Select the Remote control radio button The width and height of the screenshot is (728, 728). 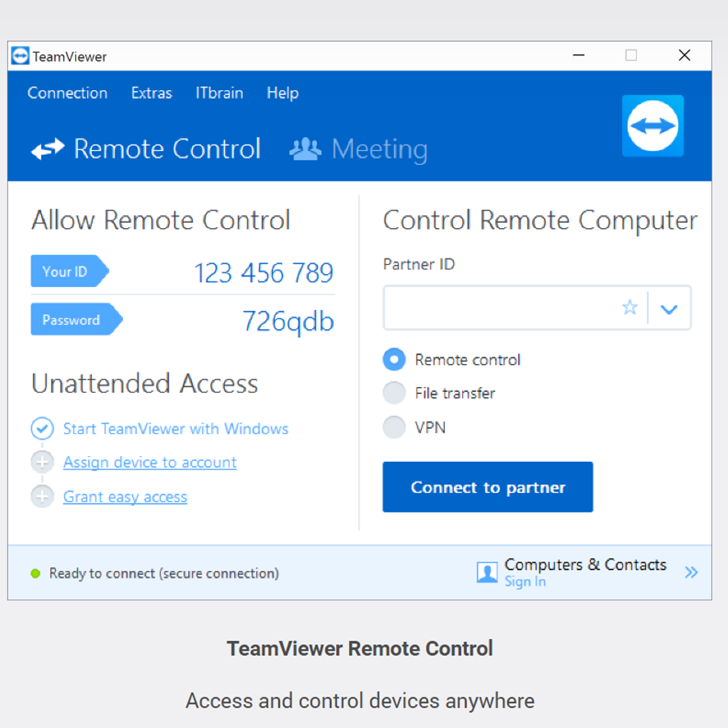394,359
